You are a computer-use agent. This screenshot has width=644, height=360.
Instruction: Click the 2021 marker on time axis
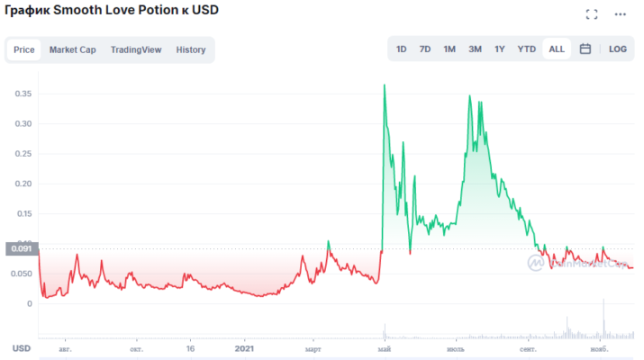pos(245,348)
